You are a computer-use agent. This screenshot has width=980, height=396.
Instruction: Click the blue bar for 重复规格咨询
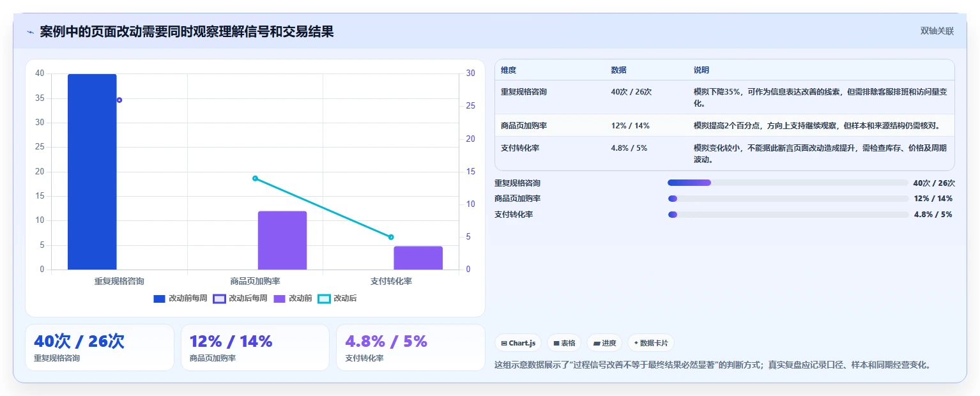92,172
